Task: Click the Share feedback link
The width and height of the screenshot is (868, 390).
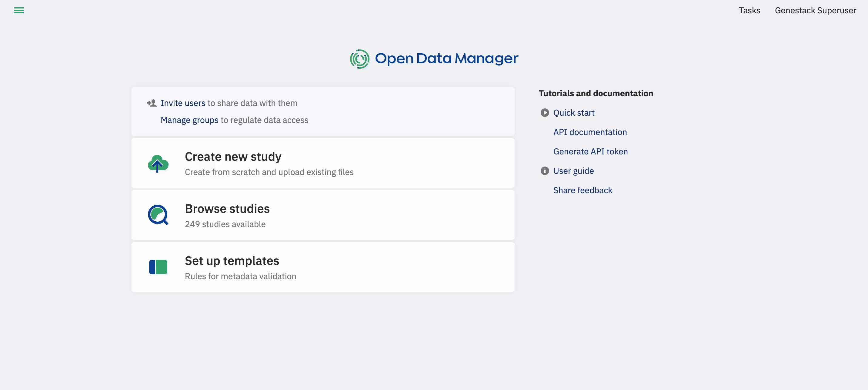Action: point(583,190)
